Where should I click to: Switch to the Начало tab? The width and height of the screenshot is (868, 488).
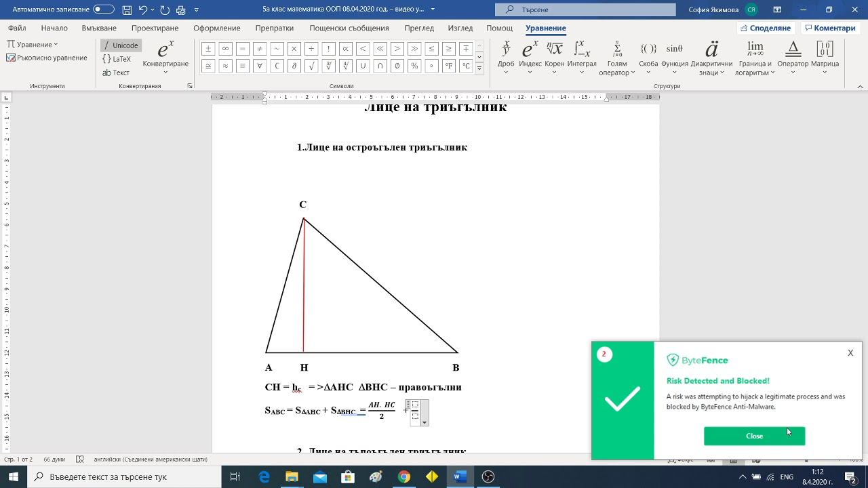(54, 28)
